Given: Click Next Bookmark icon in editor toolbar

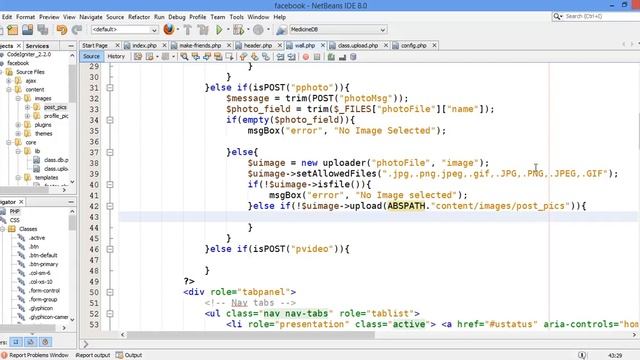Looking at the screenshot, I should click(x=254, y=57).
